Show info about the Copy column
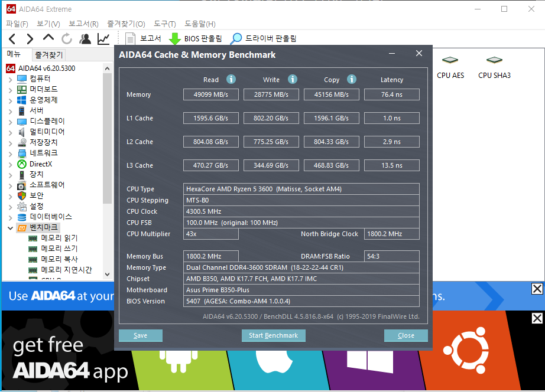545x392 pixels. [x=352, y=79]
